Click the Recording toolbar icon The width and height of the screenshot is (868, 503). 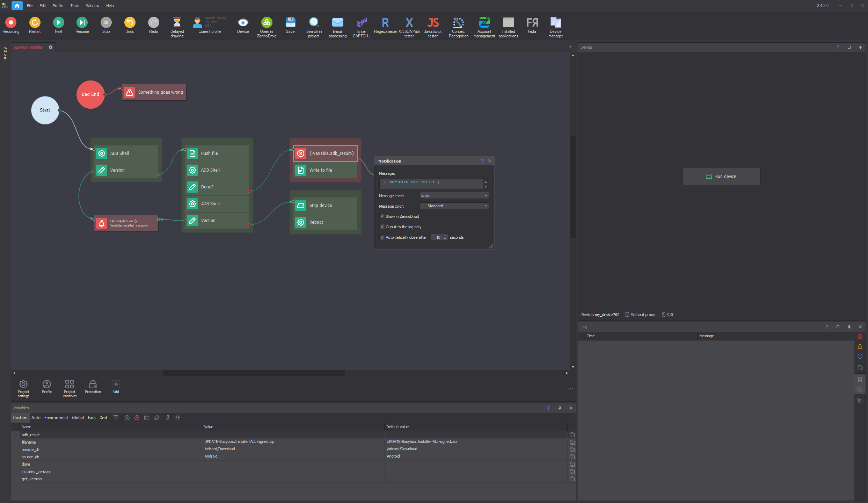(11, 23)
